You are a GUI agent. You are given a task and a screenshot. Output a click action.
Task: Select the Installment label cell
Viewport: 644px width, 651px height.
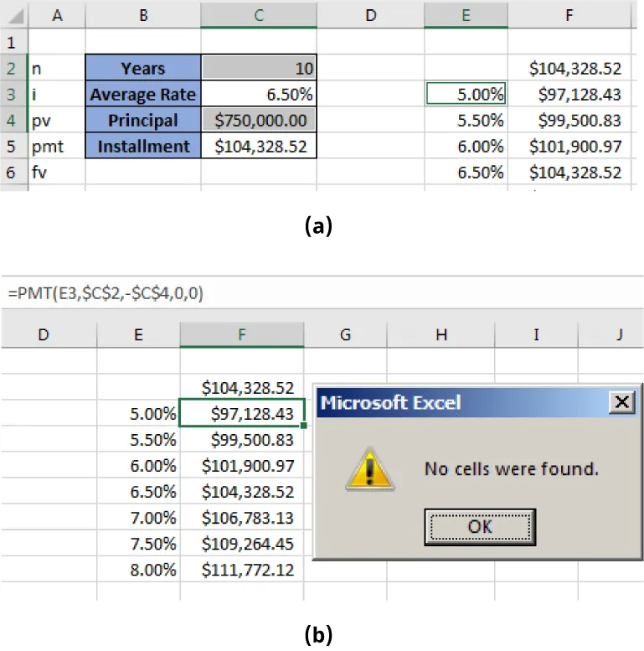[x=143, y=147]
